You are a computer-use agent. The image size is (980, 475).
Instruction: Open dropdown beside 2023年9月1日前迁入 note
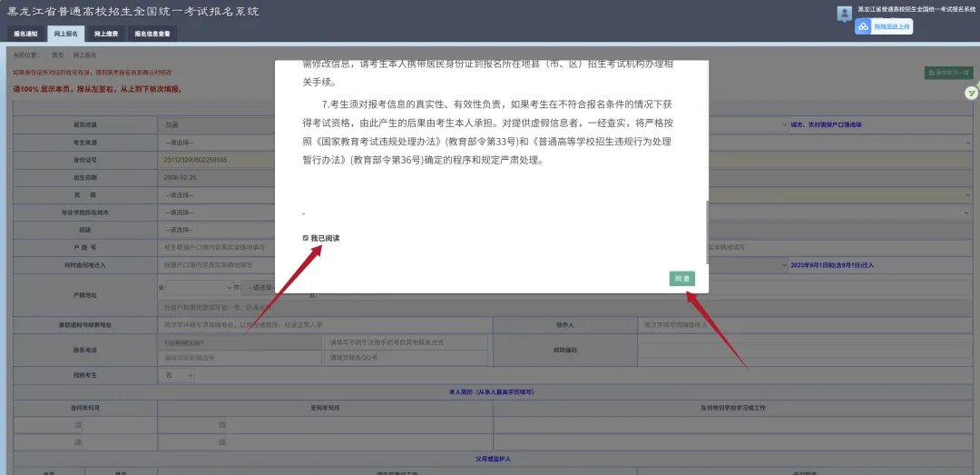coord(749,265)
